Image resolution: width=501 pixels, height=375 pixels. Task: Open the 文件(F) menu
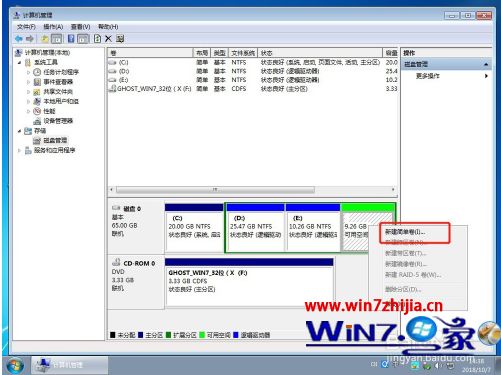[26, 27]
